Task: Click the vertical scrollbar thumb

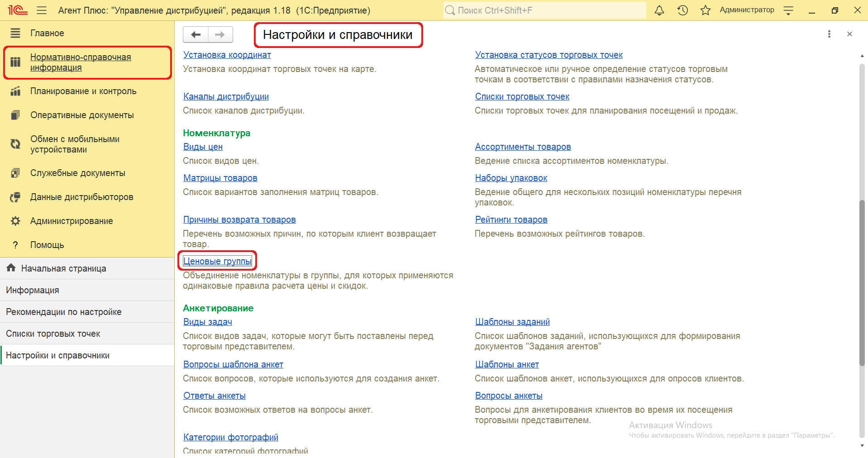Action: click(x=862, y=283)
